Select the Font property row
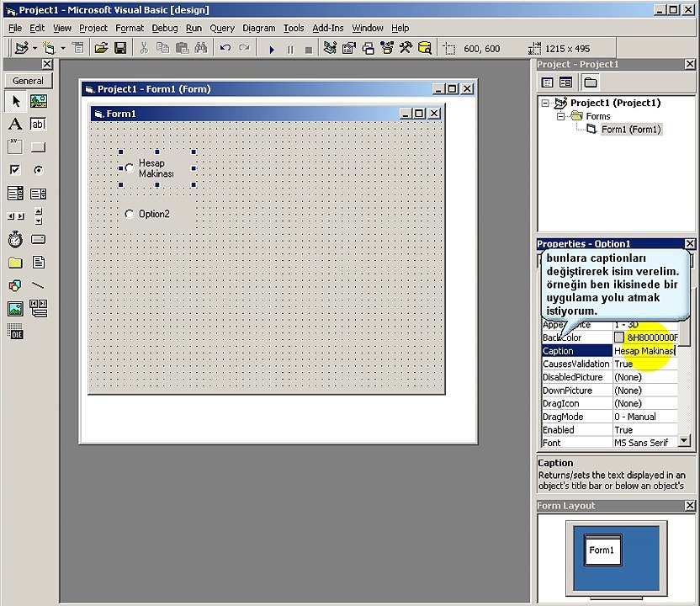 click(x=609, y=443)
